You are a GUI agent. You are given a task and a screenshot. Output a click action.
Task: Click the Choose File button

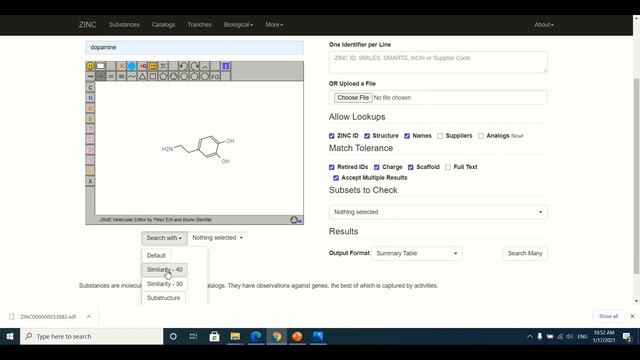pos(353,98)
